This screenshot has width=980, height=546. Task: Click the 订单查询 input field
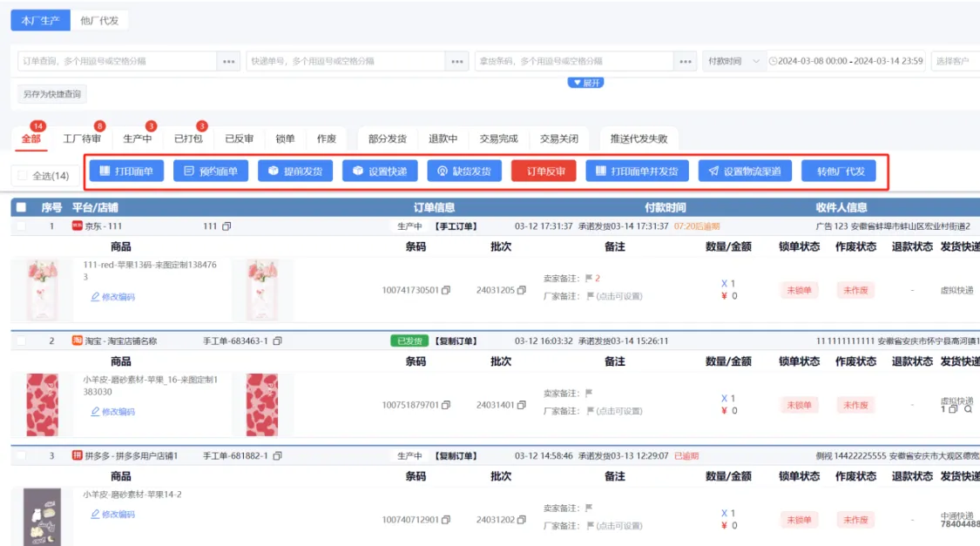[x=117, y=61]
